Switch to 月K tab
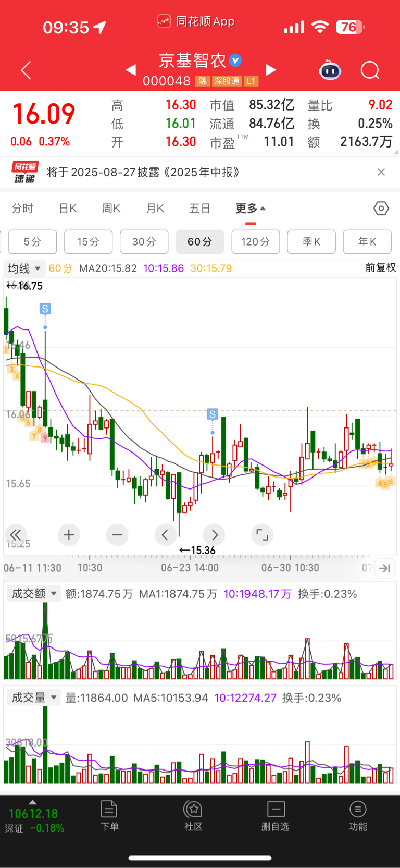The height and width of the screenshot is (868, 400). click(155, 209)
